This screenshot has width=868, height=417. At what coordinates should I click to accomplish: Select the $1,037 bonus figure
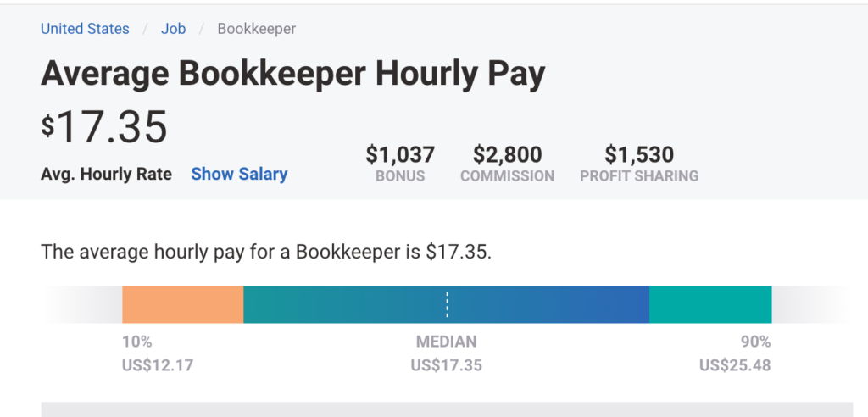click(400, 155)
